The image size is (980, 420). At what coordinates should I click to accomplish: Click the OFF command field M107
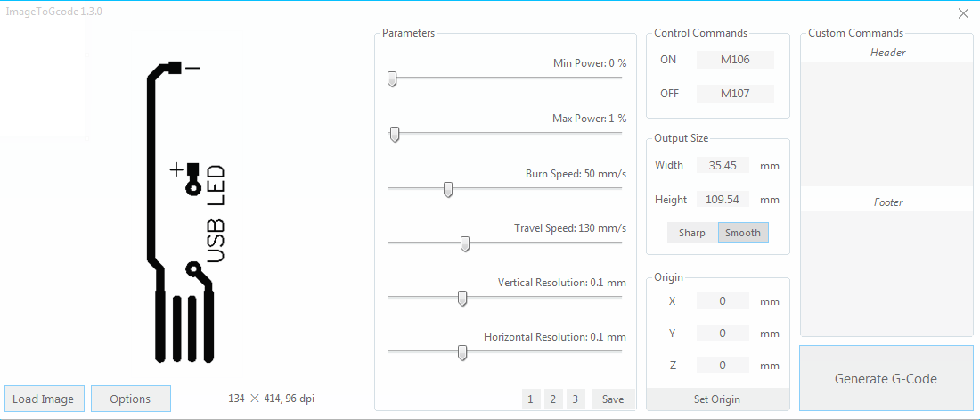pos(735,94)
